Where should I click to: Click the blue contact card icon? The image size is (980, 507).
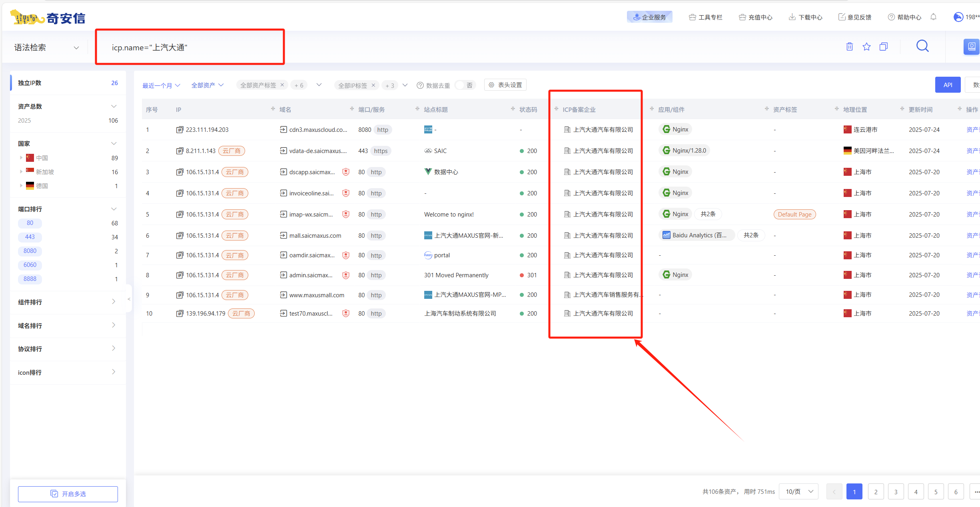coord(972,47)
